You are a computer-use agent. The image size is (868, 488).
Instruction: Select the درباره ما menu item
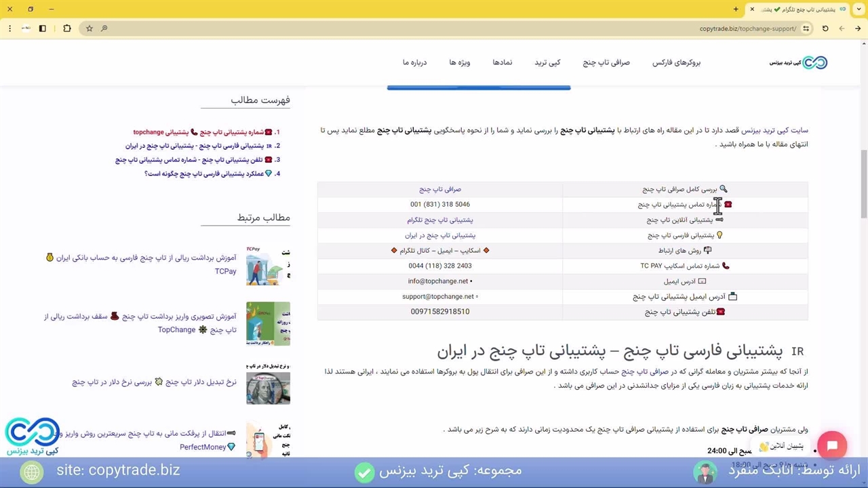click(414, 62)
